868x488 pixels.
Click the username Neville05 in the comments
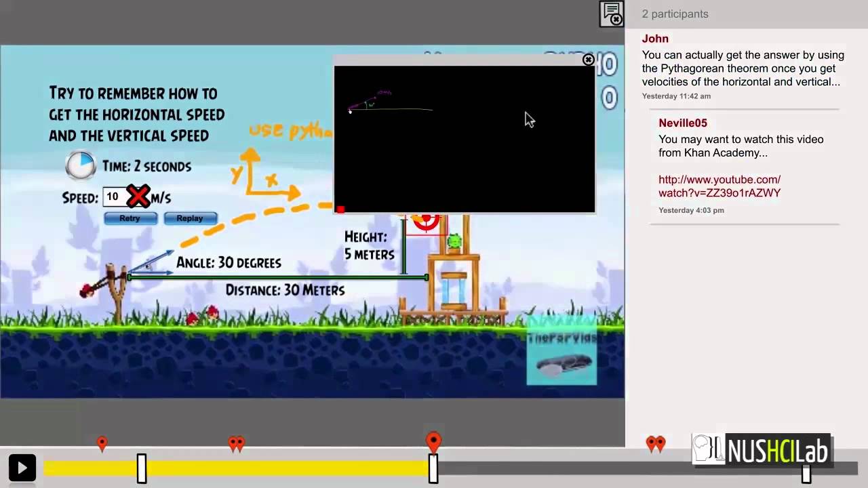[x=683, y=123]
